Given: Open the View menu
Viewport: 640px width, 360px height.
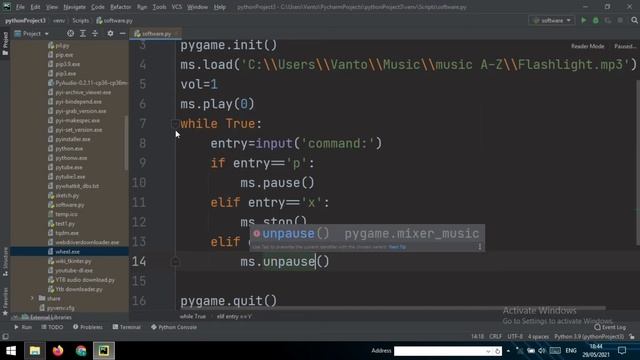Looking at the screenshot, I should (52, 7).
